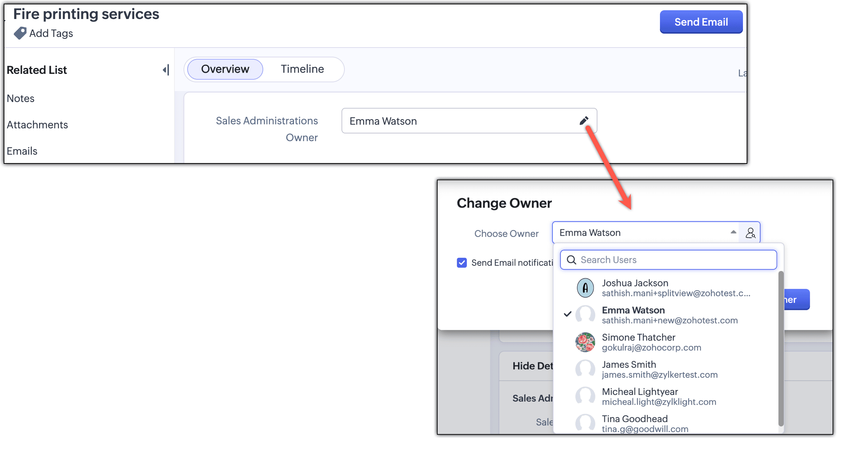The image size is (868, 449).
Task: Choose Micheal Lightyear from owner list
Action: [x=640, y=396]
